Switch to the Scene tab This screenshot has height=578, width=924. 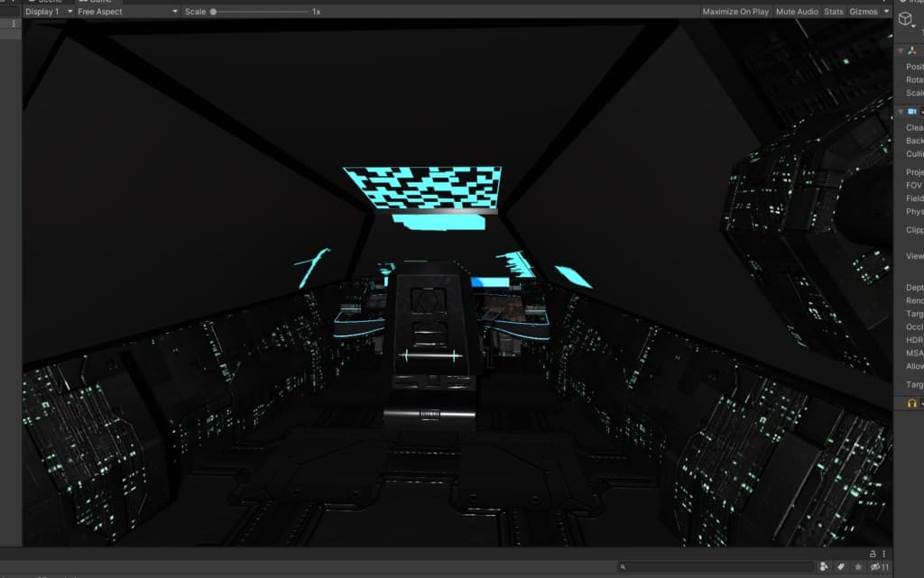45,2
